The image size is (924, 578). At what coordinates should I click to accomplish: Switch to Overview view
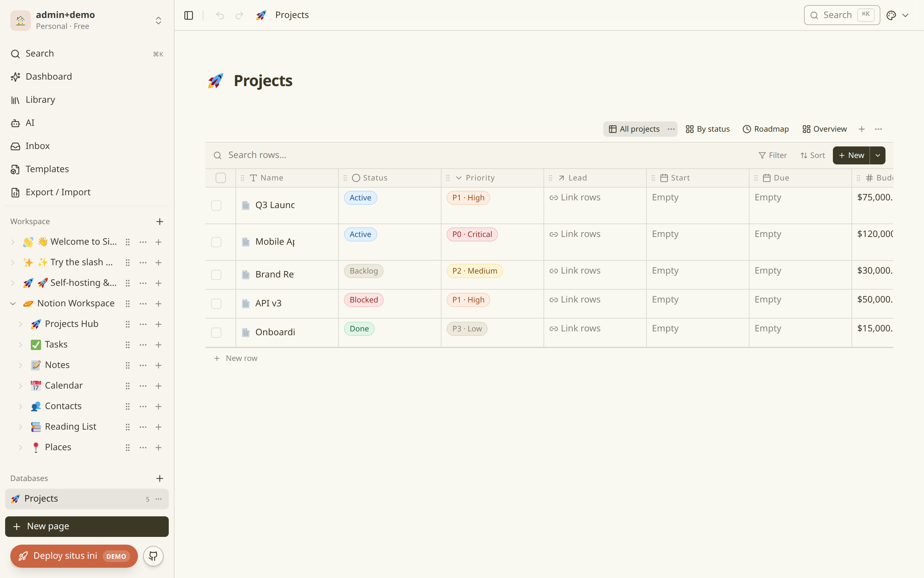pos(824,129)
